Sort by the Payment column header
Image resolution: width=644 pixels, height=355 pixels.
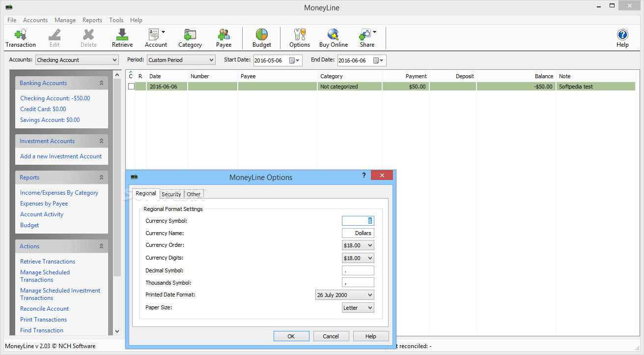406,76
